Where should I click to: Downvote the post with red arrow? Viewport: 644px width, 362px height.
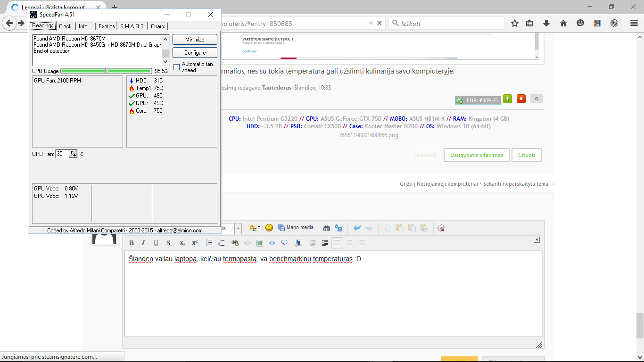point(521,99)
